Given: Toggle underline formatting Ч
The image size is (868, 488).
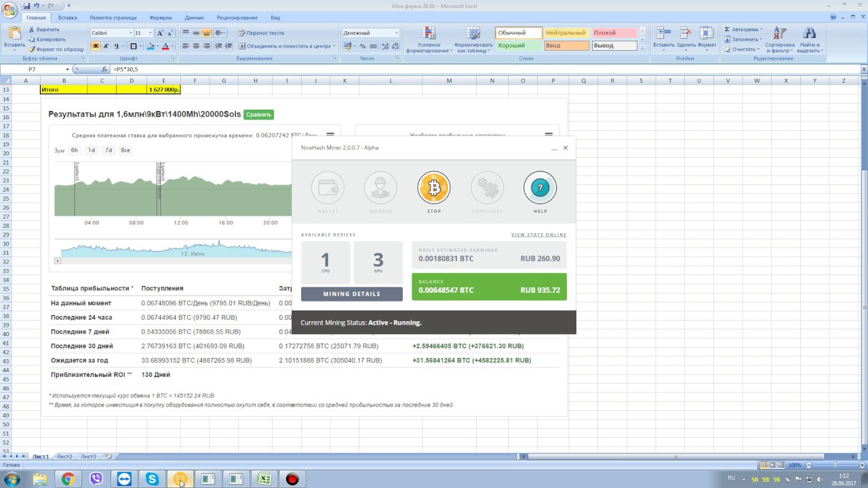Looking at the screenshot, I should click(x=116, y=46).
